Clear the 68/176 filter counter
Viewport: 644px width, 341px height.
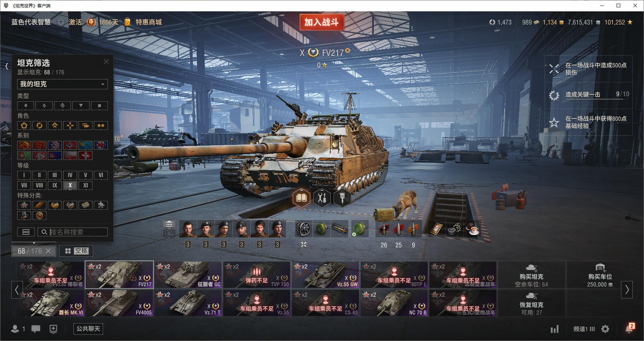pos(48,251)
